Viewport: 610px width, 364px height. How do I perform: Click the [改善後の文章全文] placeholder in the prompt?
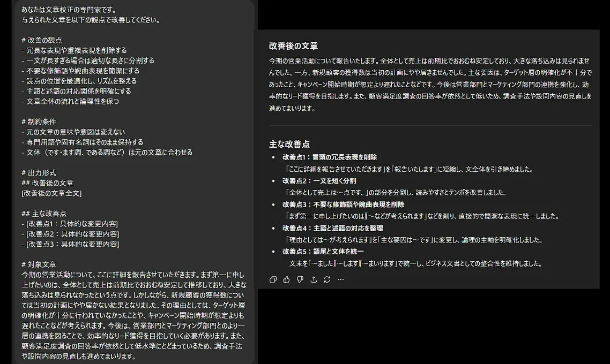51,193
